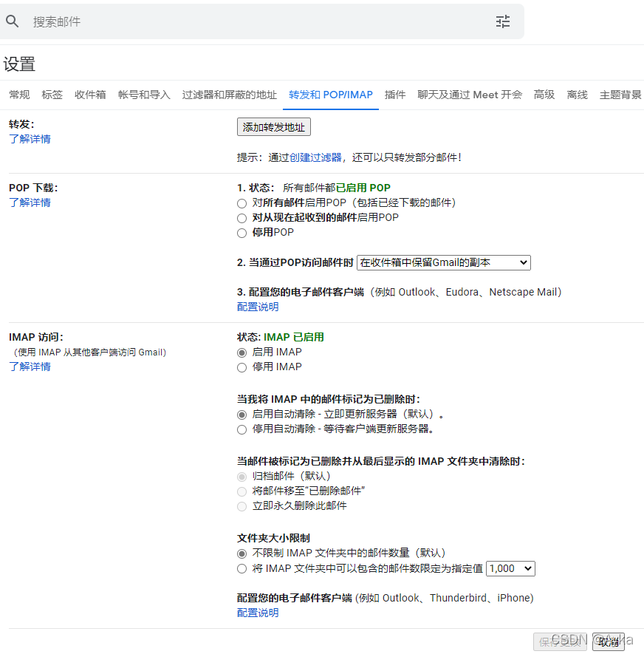Screen dimensions: 644x654
Task: Click the search magnifier icon
Action: click(x=12, y=21)
